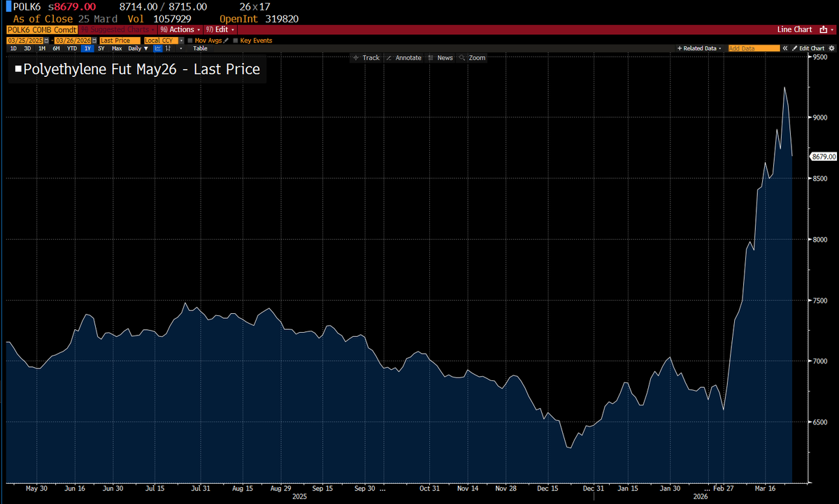Switch to the Table view
Image resolution: width=839 pixels, height=504 pixels.
[x=200, y=48]
